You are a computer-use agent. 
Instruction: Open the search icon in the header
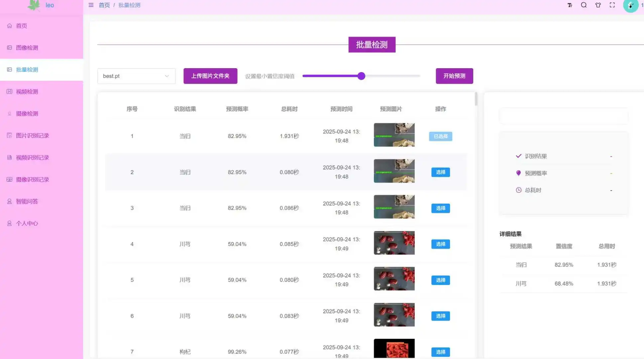click(x=584, y=5)
